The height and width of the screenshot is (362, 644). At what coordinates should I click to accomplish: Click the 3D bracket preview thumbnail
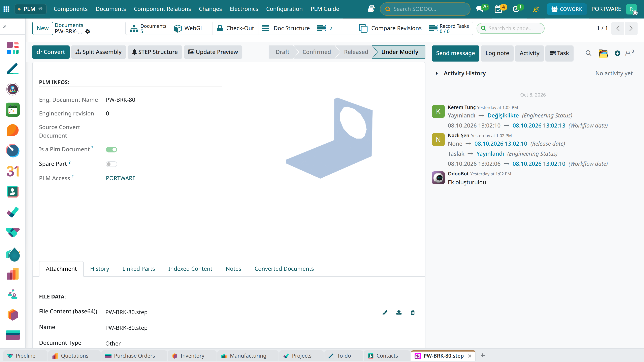point(329,138)
